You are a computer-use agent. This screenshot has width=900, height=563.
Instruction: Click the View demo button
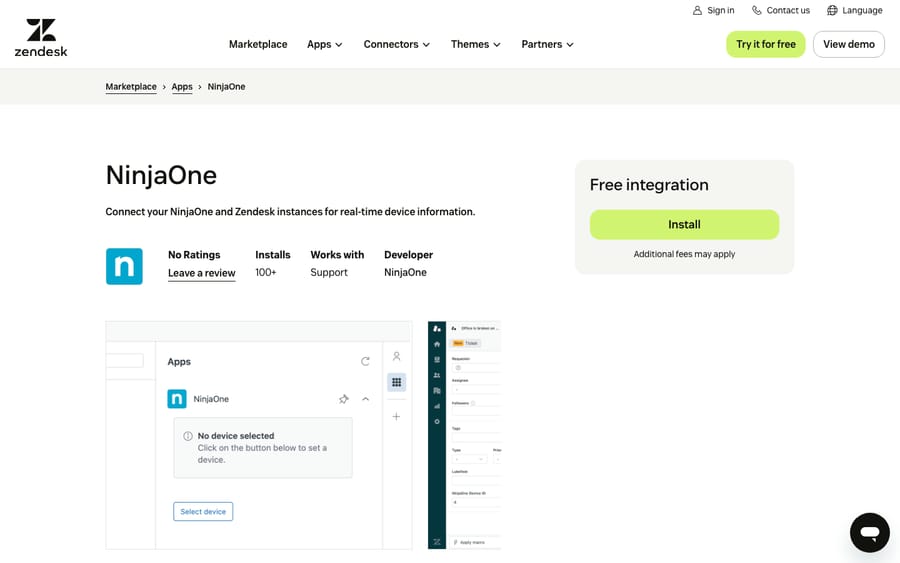point(849,44)
